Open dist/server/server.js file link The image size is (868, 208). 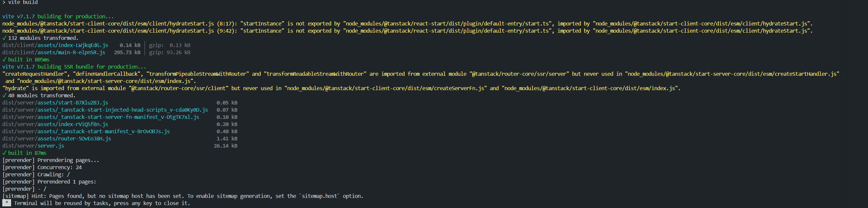[x=33, y=146]
